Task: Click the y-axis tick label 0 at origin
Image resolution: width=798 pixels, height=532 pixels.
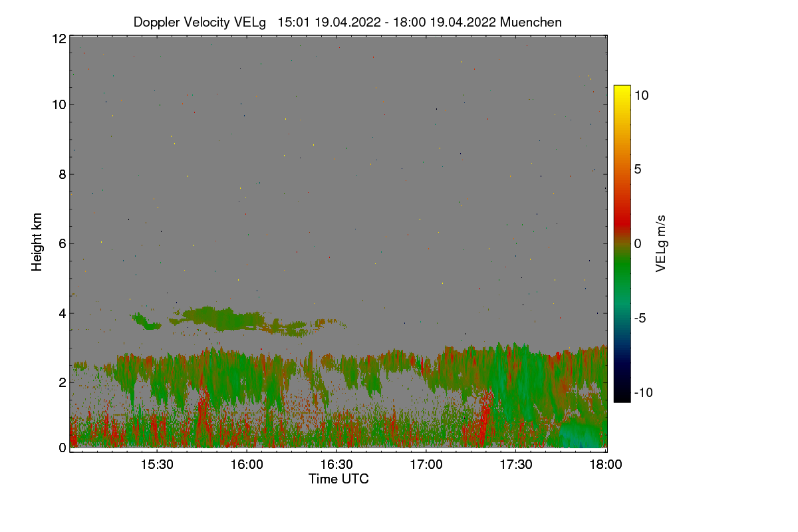Action: pyautogui.click(x=63, y=448)
